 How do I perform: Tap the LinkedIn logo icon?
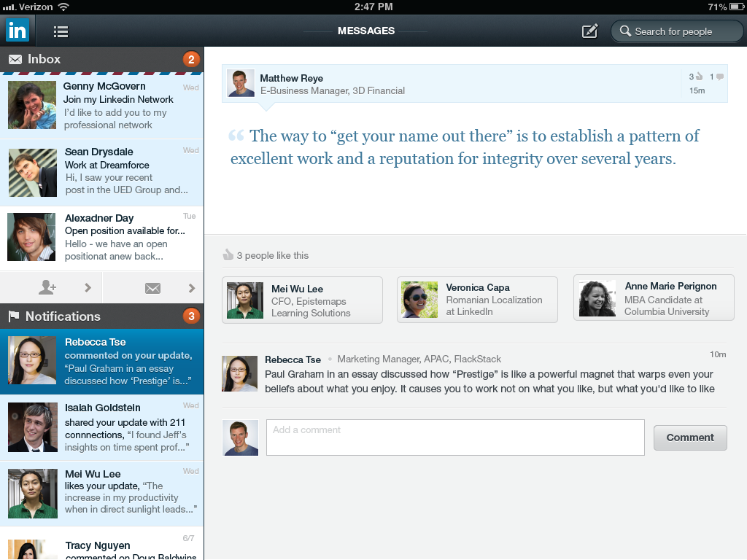(x=18, y=31)
